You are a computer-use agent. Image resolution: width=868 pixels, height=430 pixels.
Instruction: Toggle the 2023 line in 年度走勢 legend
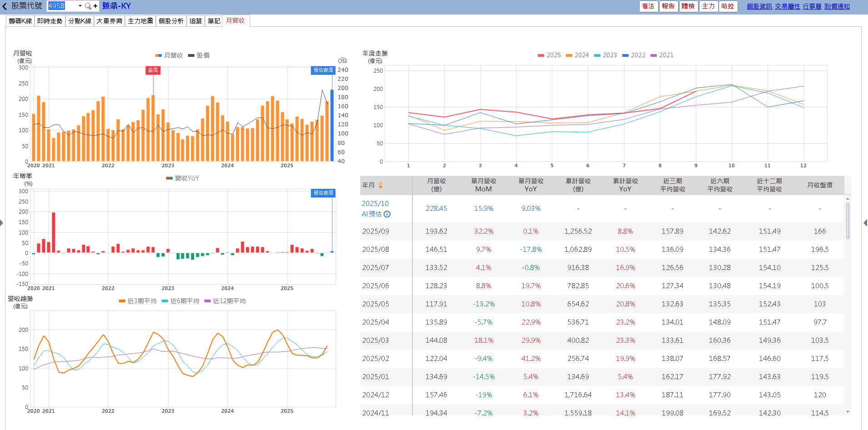tap(605, 55)
